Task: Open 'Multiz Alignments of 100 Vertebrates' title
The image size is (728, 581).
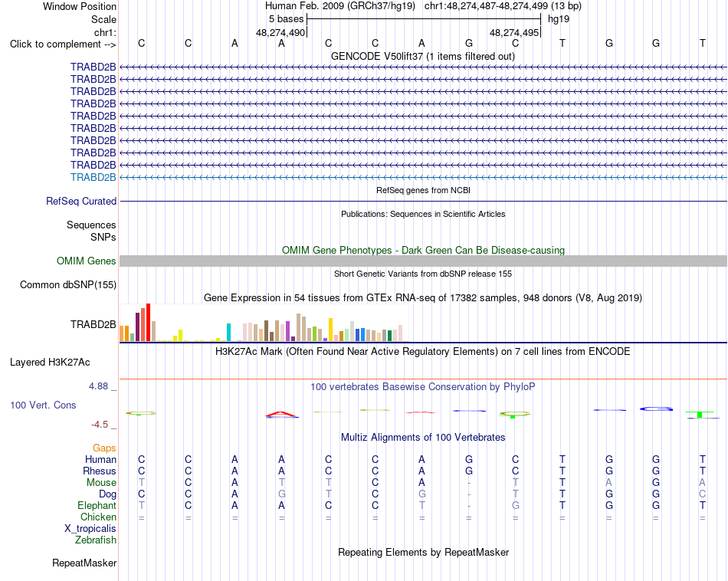Action: (x=423, y=438)
